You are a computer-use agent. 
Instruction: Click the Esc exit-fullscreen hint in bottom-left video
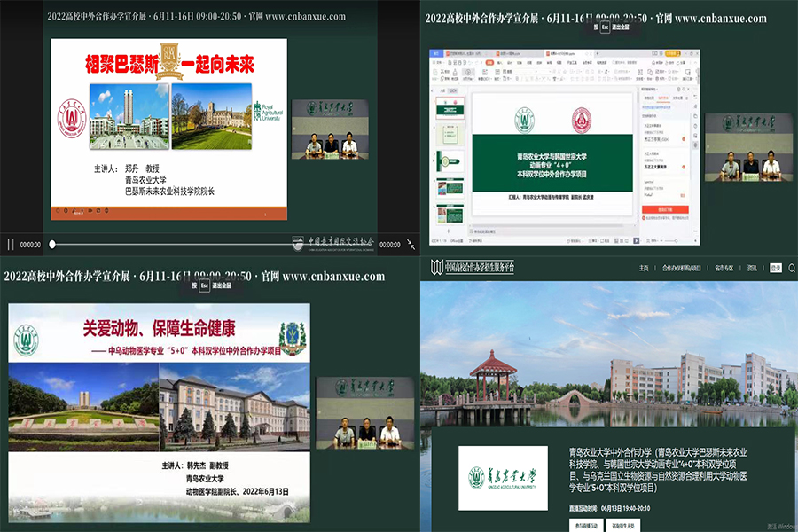[x=204, y=286]
